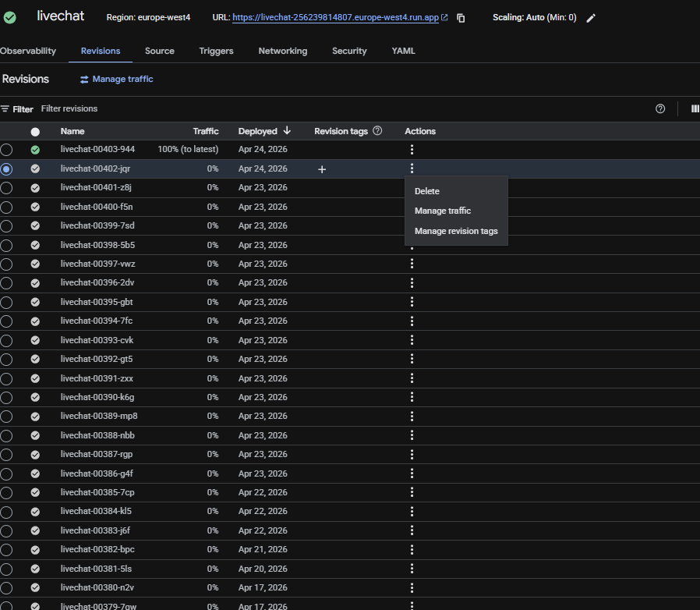Click the Traffic column header

tap(205, 131)
